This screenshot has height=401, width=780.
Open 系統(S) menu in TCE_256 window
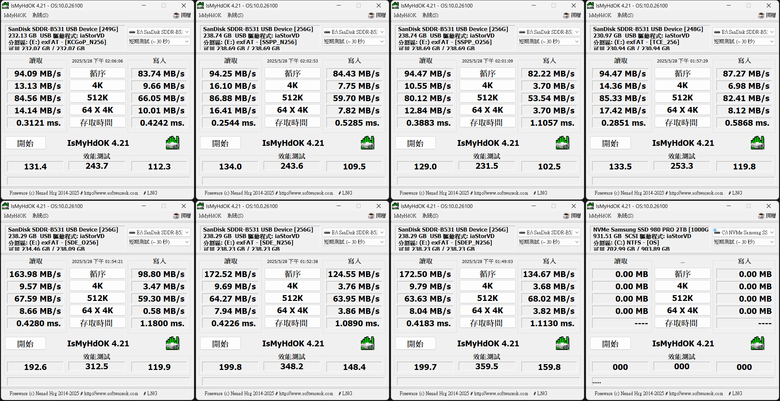coord(625,15)
